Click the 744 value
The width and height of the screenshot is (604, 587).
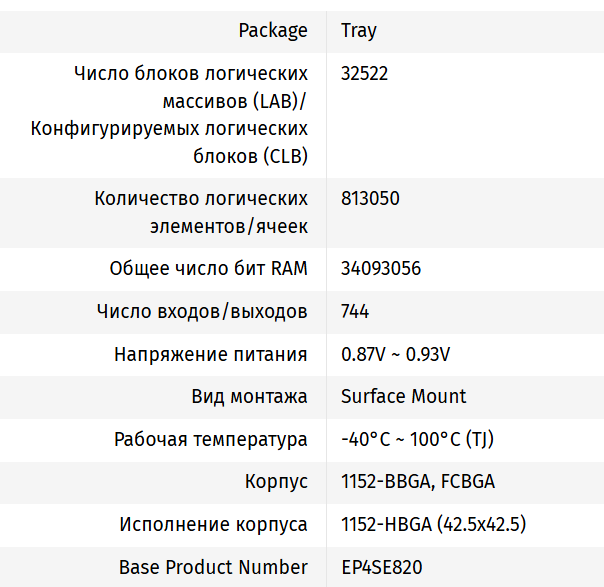point(355,312)
